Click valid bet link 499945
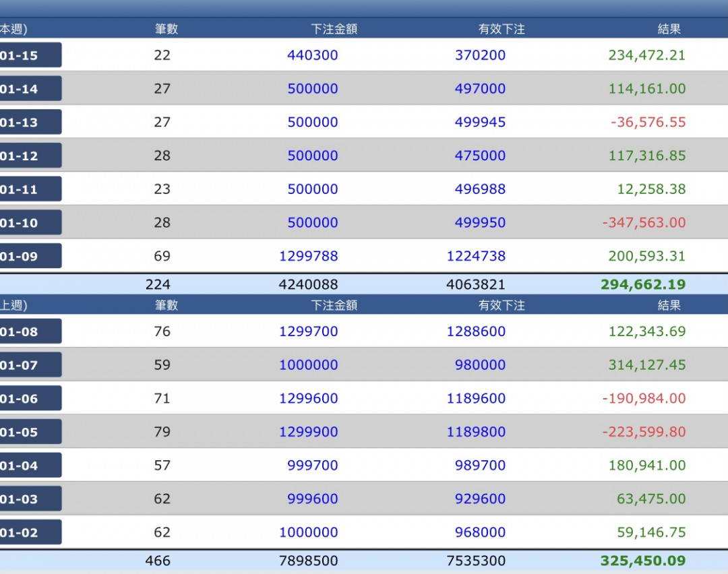 pyautogui.click(x=480, y=122)
